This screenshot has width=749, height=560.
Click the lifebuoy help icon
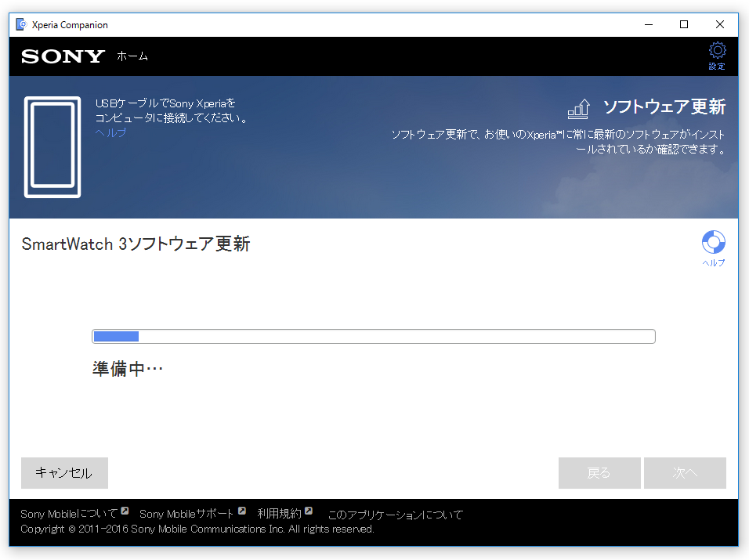[x=713, y=242]
